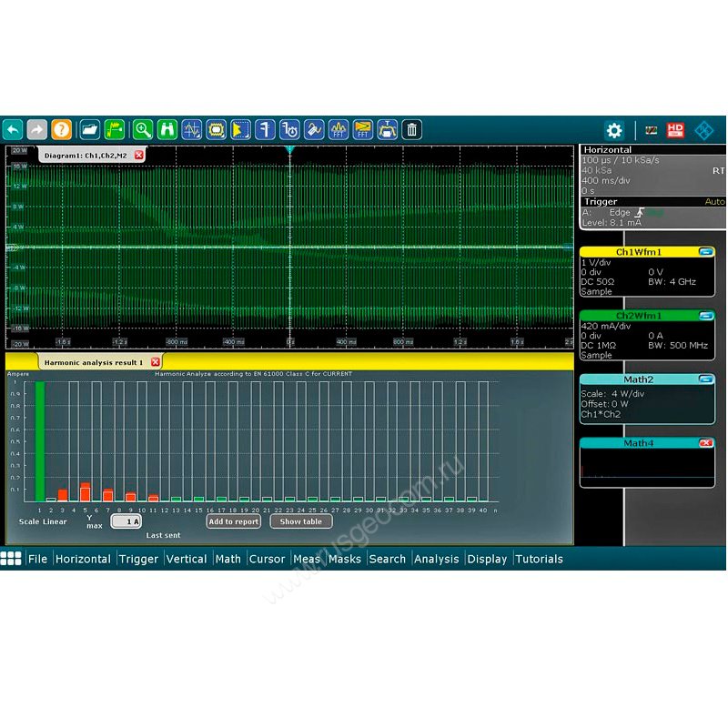Viewport: 728px width, 728px height.
Task: Collapse the Math2 signal panel
Action: pyautogui.click(x=705, y=379)
